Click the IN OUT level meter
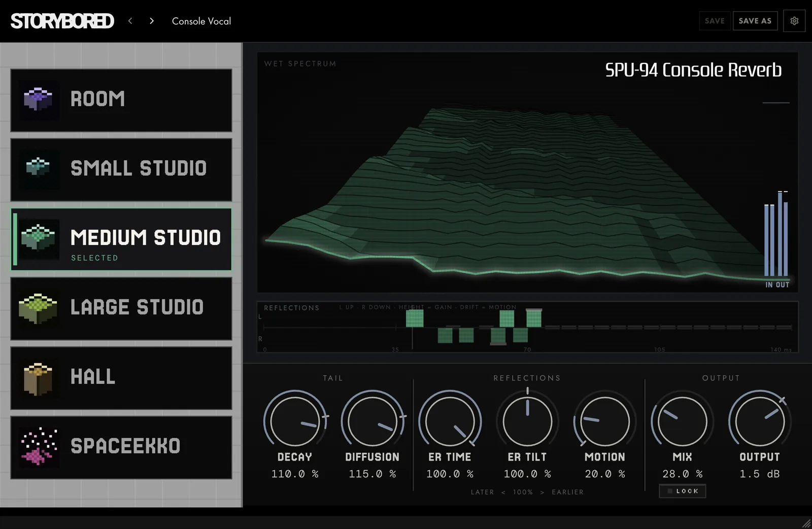 click(776, 238)
